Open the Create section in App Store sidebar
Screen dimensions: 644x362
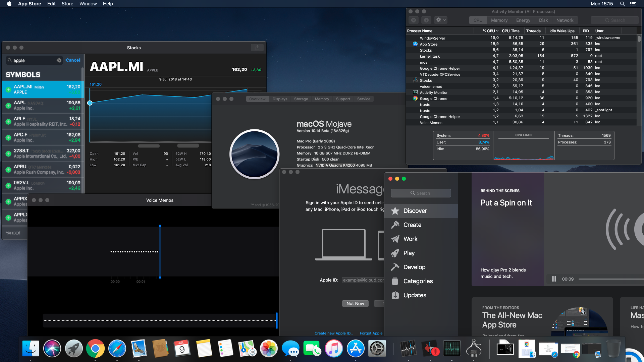click(x=412, y=225)
